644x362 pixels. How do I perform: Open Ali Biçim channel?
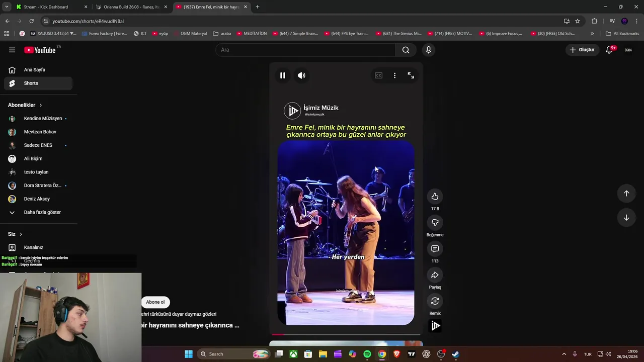point(38,159)
